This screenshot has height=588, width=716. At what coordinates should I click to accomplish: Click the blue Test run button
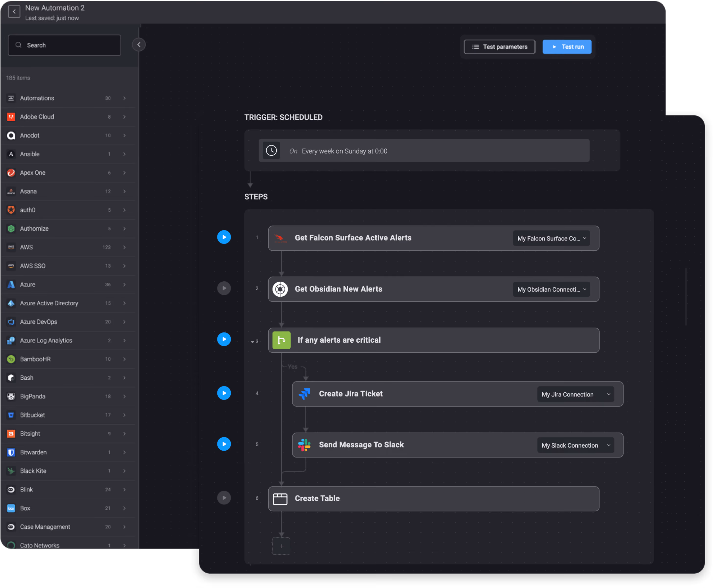coord(567,47)
